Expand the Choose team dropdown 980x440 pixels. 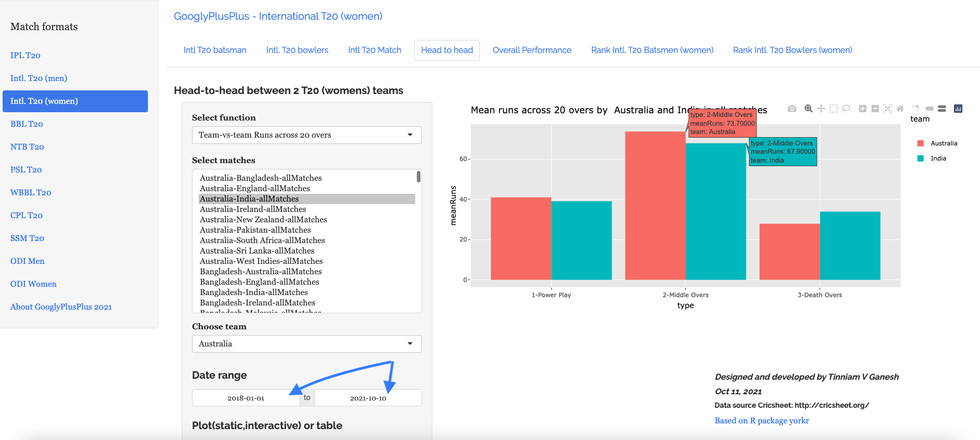pos(306,344)
